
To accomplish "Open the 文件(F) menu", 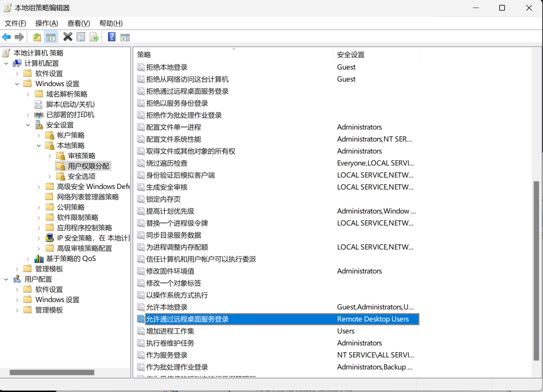I will pos(15,23).
